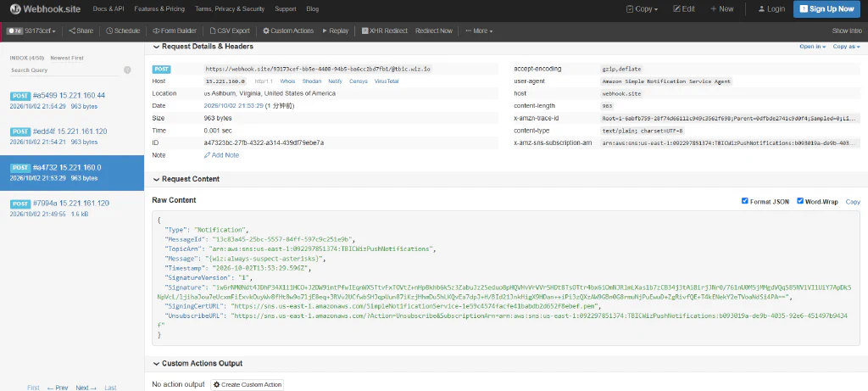The height and width of the screenshot is (391, 868).
Task: Open the Schedule toolbar item
Action: click(x=123, y=31)
